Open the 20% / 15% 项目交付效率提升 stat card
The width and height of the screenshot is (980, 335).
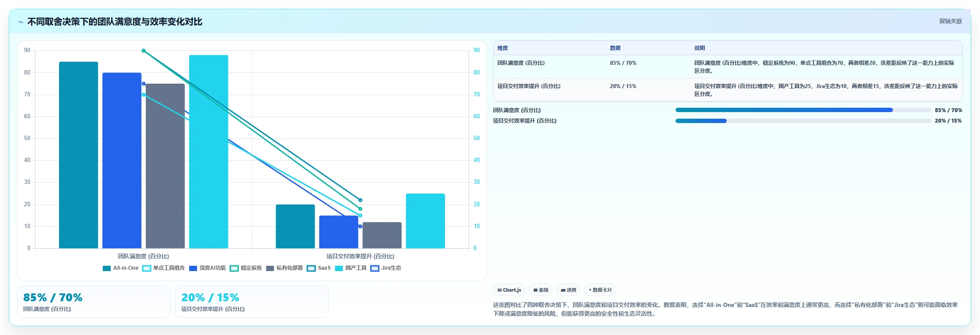pos(252,302)
